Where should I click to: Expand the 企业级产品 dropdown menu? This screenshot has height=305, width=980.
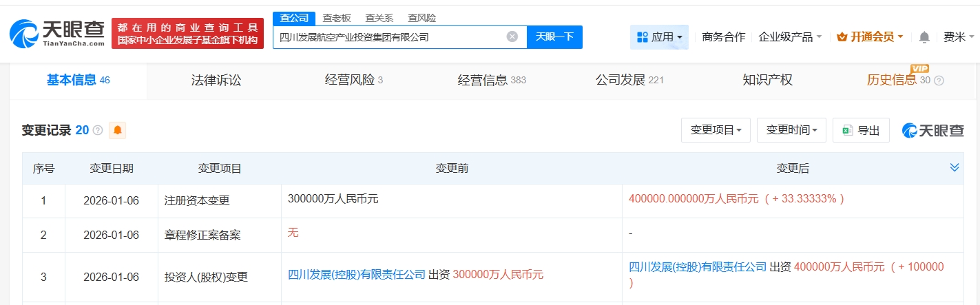[790, 37]
